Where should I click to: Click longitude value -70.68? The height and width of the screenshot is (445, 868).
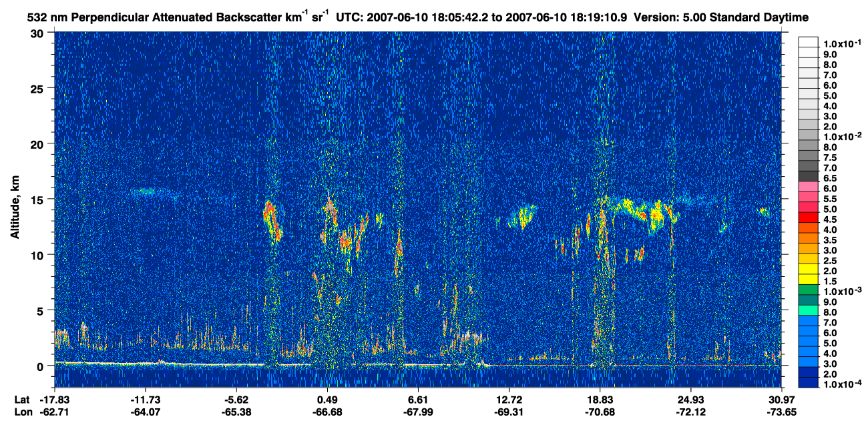[x=600, y=412]
